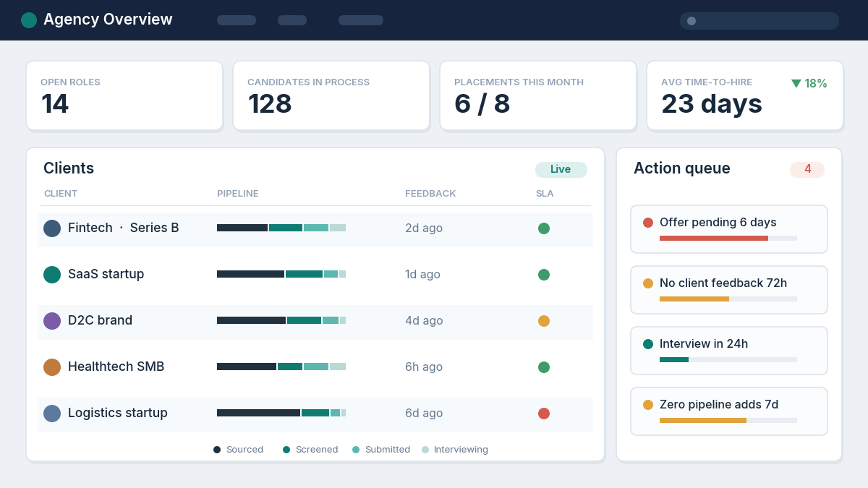Click the Clients panel heading
The height and width of the screenshot is (488, 868).
(69, 168)
